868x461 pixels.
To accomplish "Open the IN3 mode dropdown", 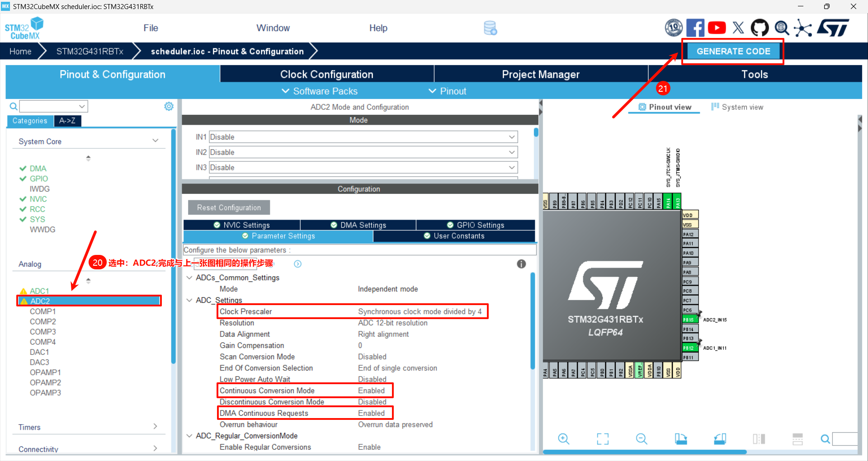I will click(x=363, y=168).
